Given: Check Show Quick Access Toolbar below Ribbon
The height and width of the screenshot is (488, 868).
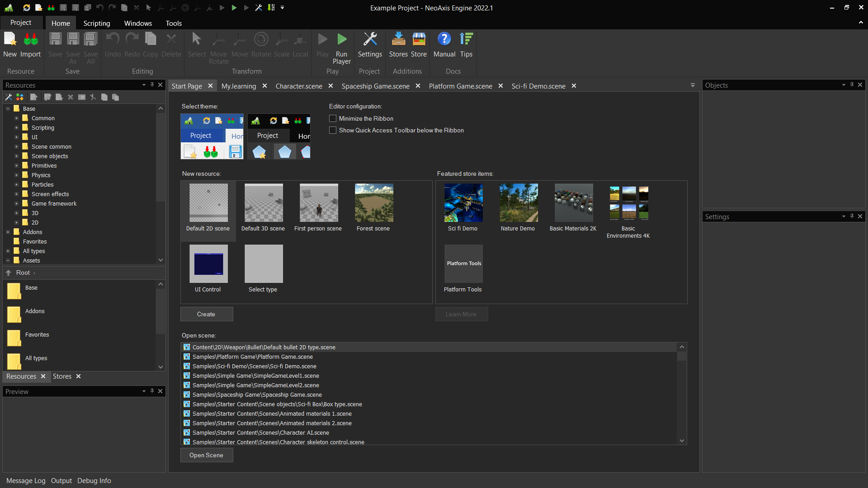Looking at the screenshot, I should coord(333,130).
